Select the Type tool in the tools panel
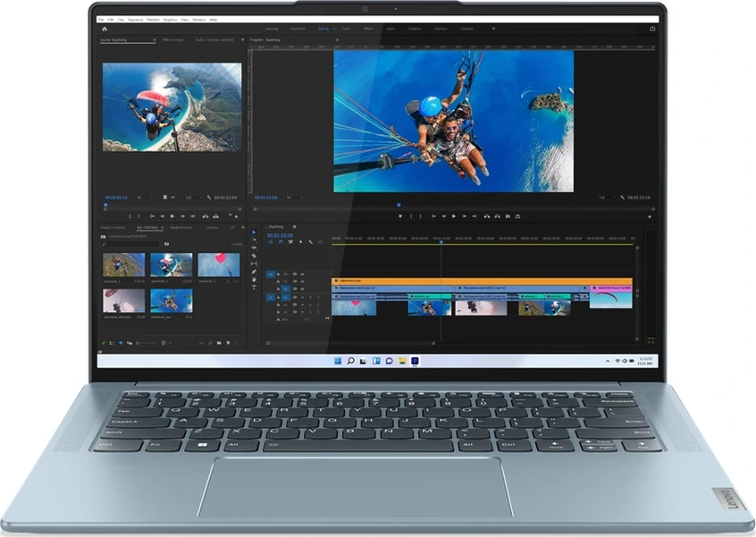 254,288
